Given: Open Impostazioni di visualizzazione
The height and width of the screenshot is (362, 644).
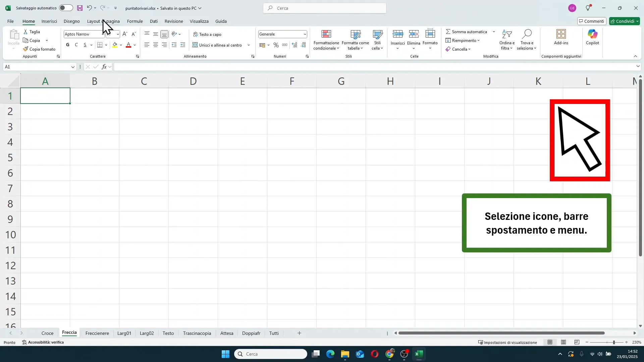Looking at the screenshot, I should pos(507,342).
